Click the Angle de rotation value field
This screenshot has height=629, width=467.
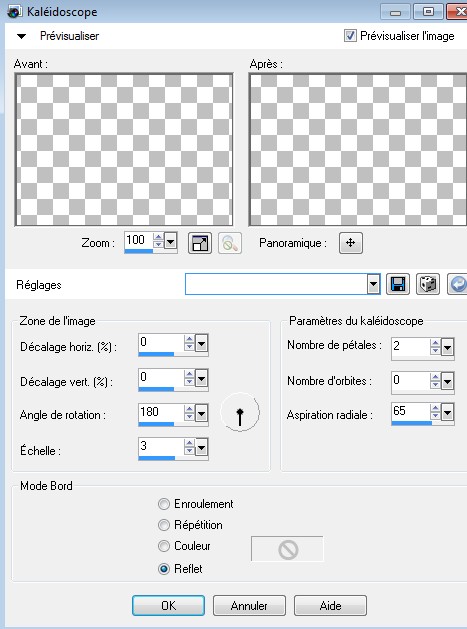coord(160,412)
